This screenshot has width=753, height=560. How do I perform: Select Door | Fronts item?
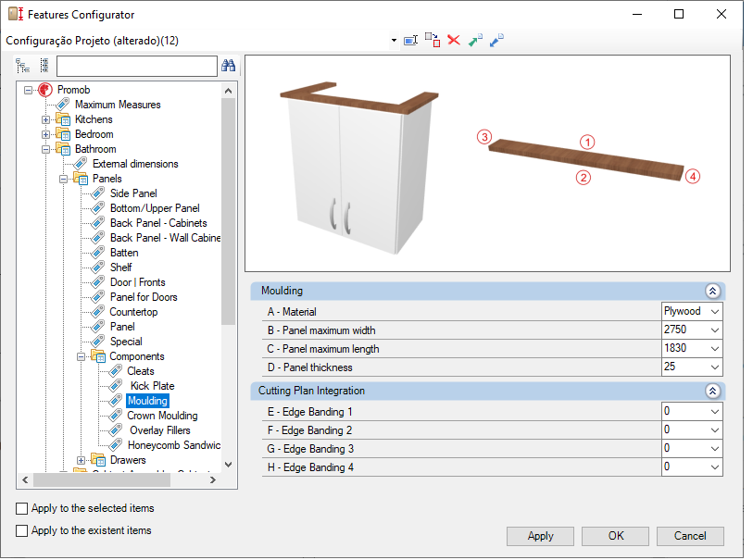pos(137,282)
